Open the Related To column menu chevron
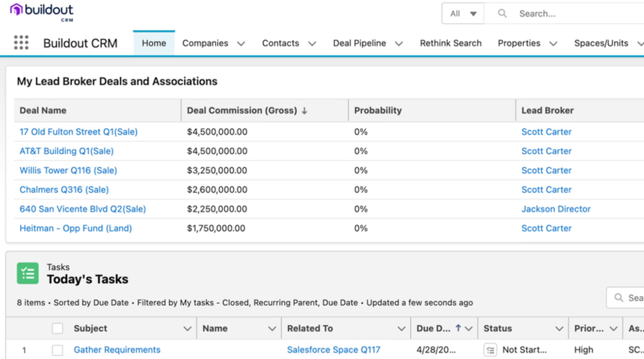Screen dimensions: 644x359 (x=401, y=329)
